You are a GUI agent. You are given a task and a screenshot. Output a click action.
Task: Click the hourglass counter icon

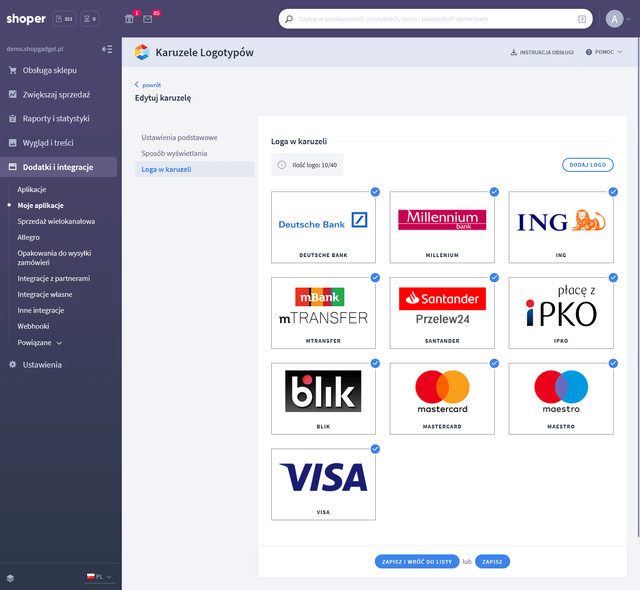pos(90,19)
